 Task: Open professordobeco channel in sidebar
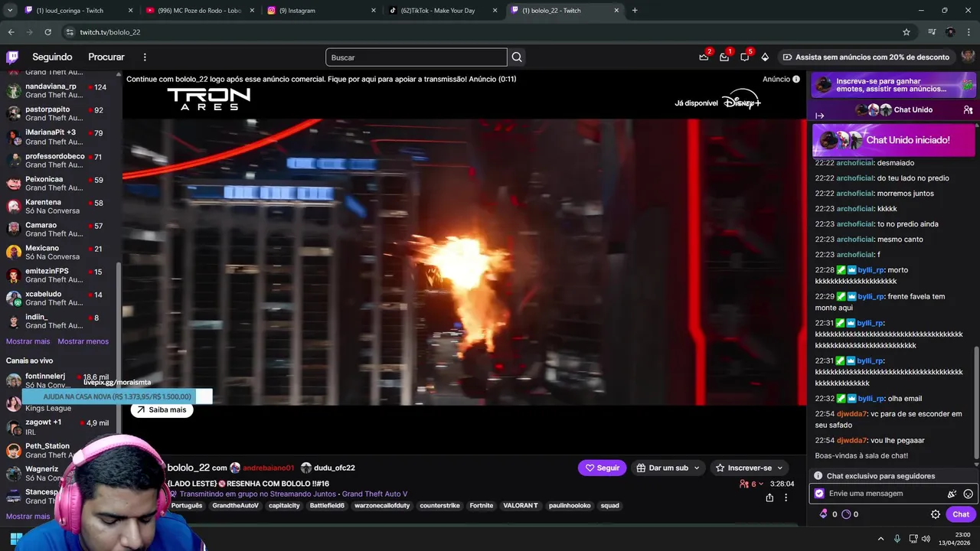(x=58, y=161)
